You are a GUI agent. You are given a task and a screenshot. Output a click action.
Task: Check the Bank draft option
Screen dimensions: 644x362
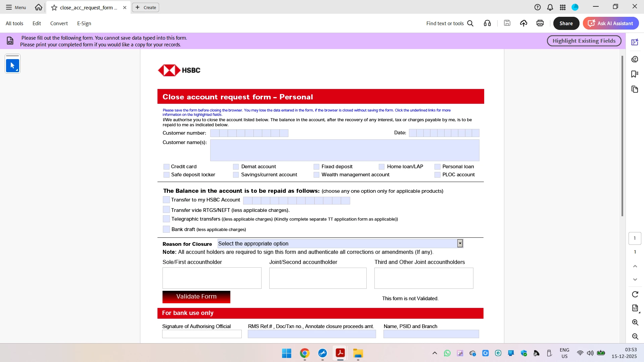tap(166, 229)
